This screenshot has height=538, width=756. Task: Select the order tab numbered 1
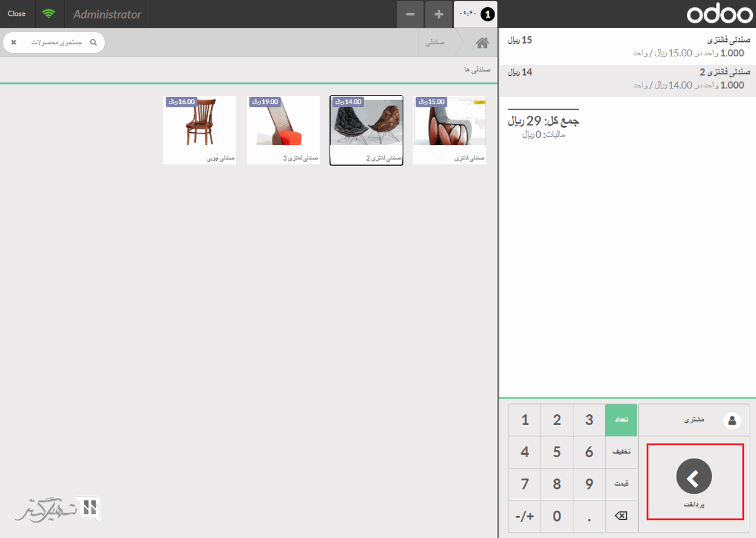click(x=476, y=14)
